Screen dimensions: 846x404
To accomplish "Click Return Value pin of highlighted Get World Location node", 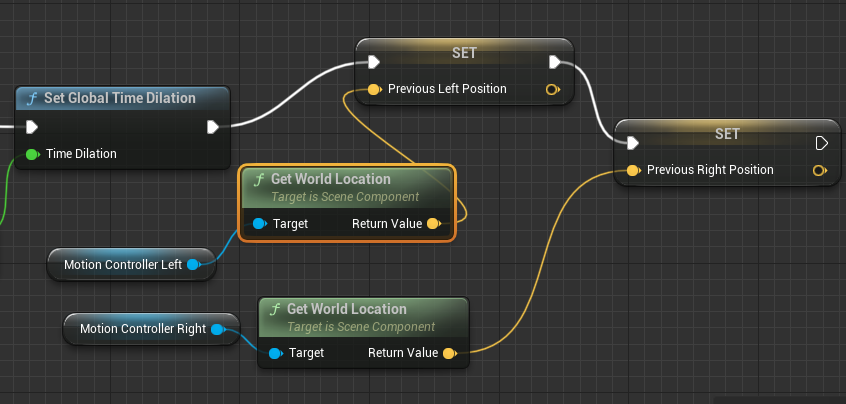I will pyautogui.click(x=433, y=223).
